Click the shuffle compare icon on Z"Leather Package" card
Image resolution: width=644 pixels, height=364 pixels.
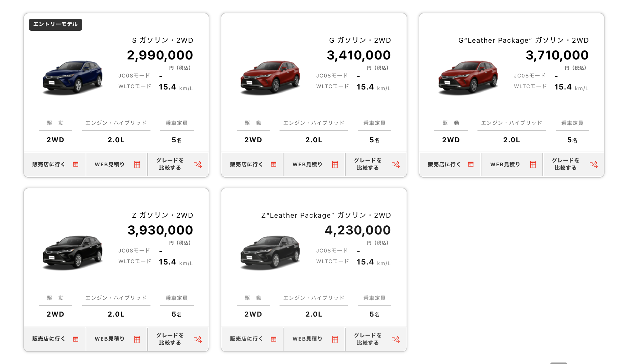396,339
